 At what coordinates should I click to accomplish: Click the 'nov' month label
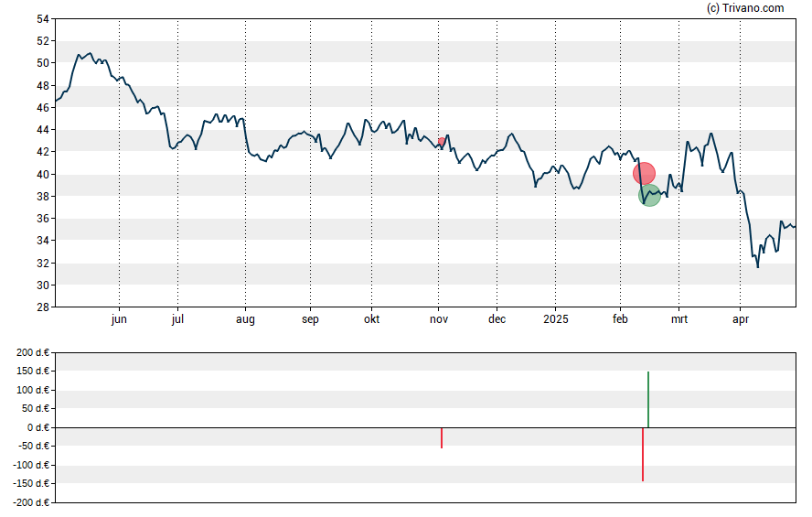point(439,319)
